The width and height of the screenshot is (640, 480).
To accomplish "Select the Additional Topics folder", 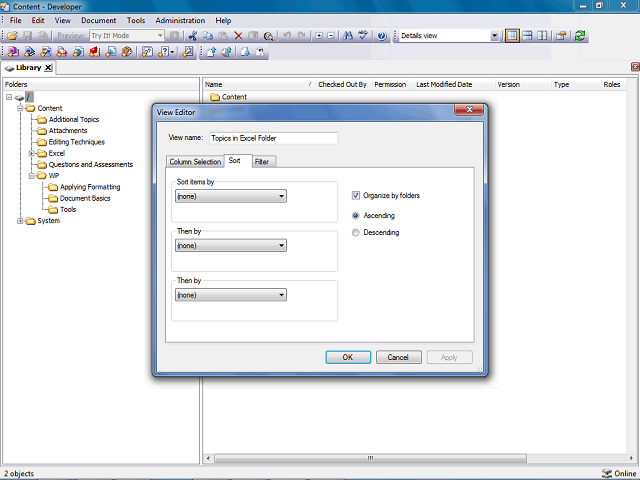I will (74, 120).
